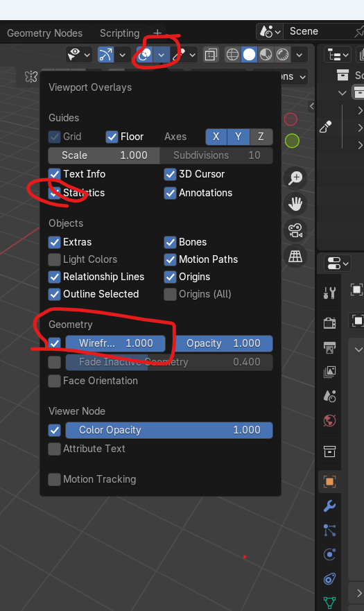Click the zoom magnifier viewport gizmo
The image size is (364, 611).
pyautogui.click(x=295, y=178)
